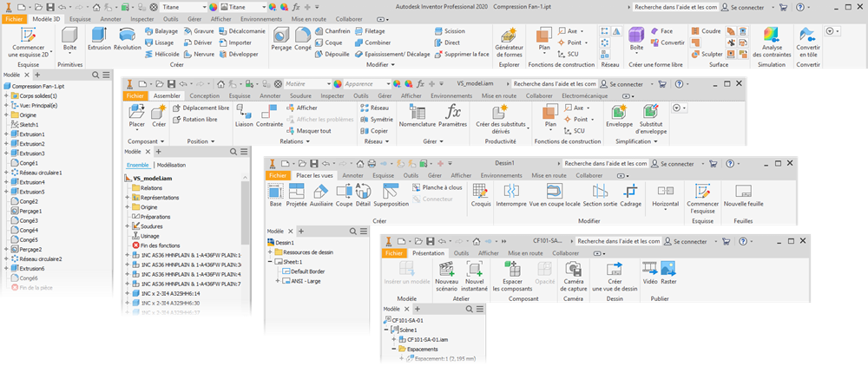Viewport: 868px width, 366px height.
Task: Select the Projetée view tool
Action: 297,194
